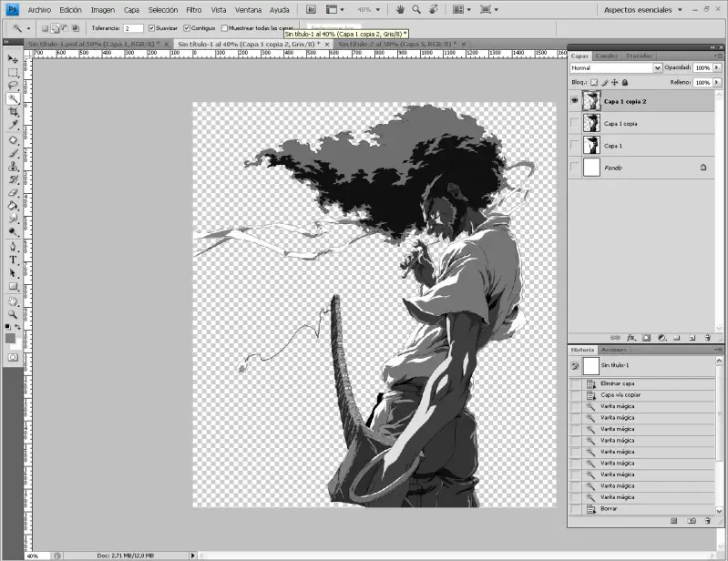
Task: Select the Brush tool
Action: [13, 154]
